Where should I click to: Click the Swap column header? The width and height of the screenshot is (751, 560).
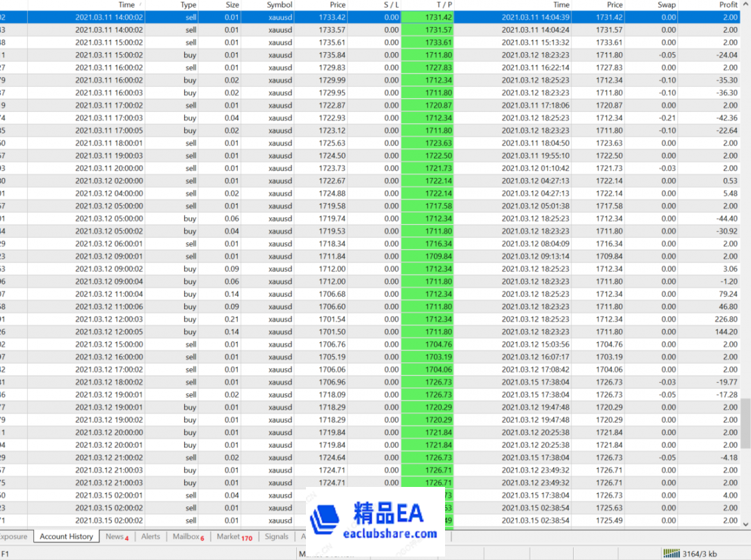pos(665,5)
